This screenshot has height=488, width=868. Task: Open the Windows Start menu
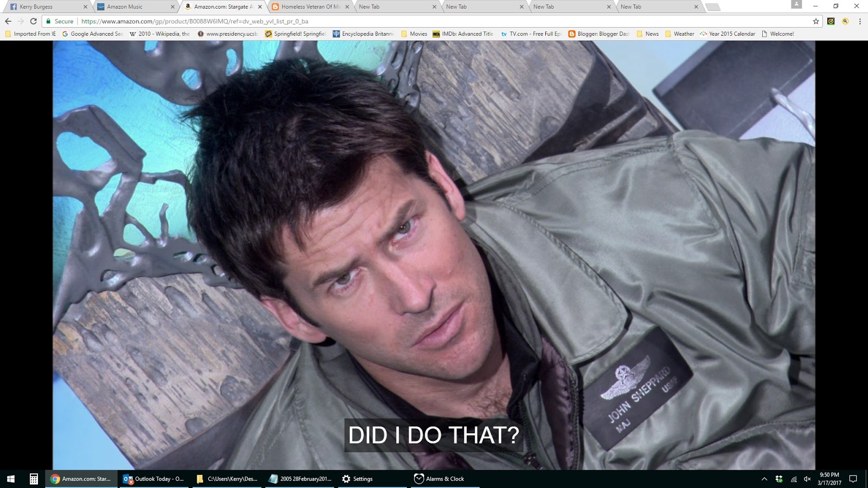pos(11,479)
